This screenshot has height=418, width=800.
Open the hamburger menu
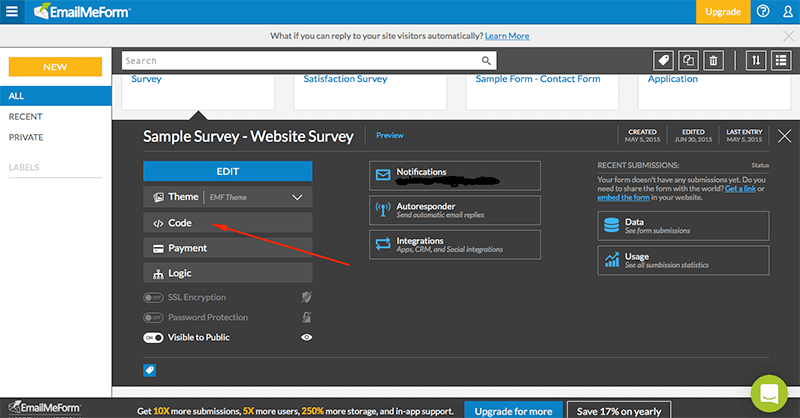(12, 11)
